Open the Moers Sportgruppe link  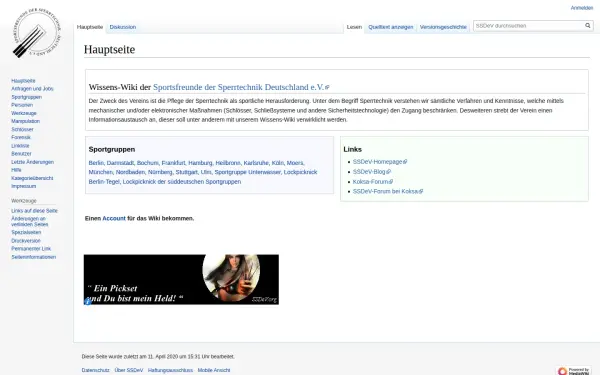(x=295, y=163)
